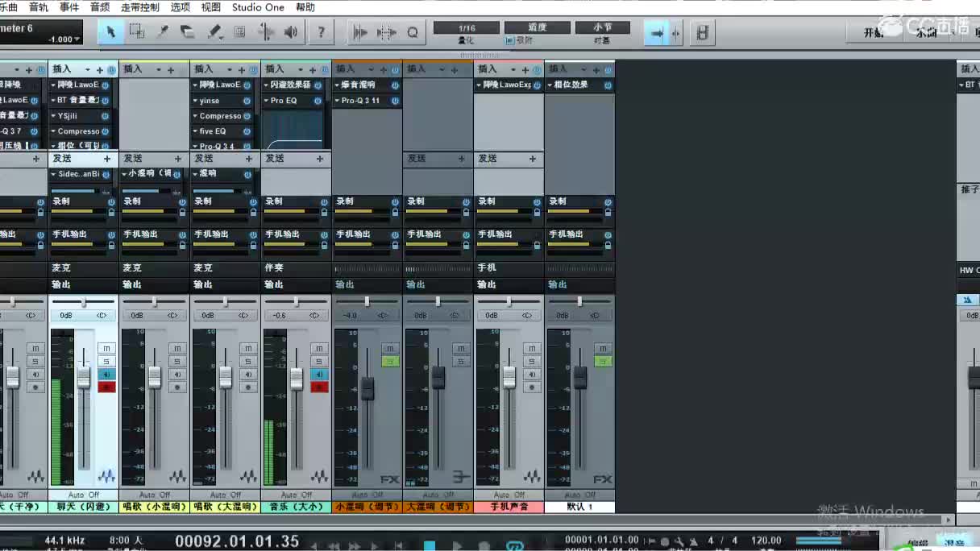Click Auto Off on 默认 1 channel
The width and height of the screenshot is (980, 551).
click(x=579, y=495)
